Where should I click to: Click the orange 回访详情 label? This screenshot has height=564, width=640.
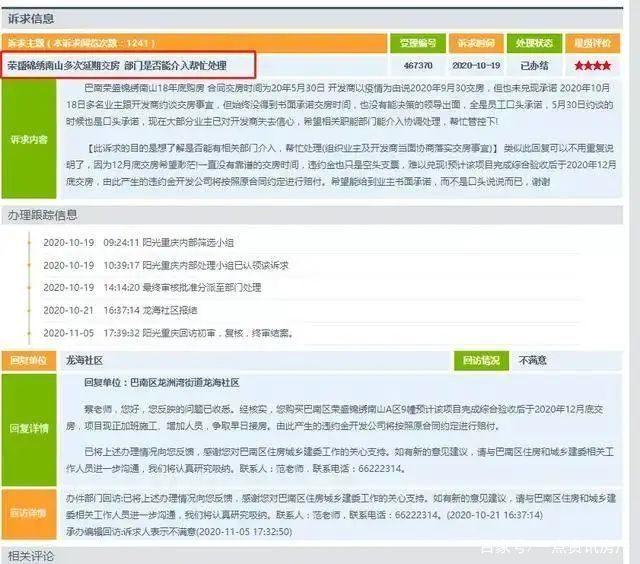tap(29, 513)
